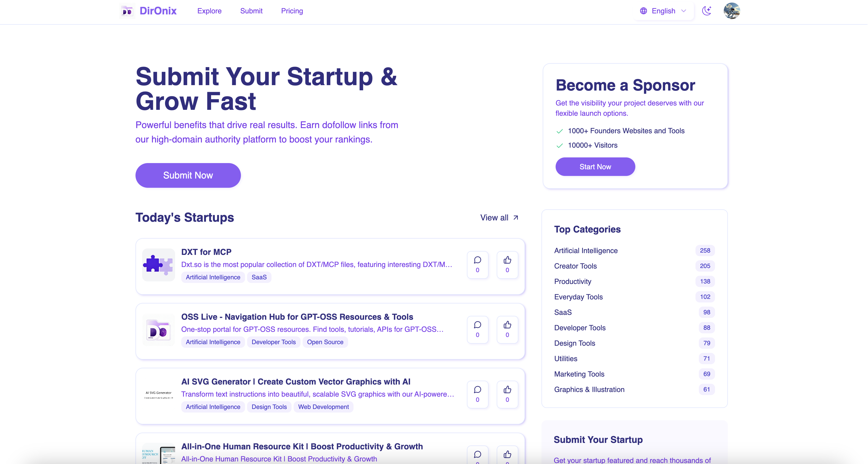Click comment icon on OSS Live
This screenshot has width=868, height=464.
(477, 329)
